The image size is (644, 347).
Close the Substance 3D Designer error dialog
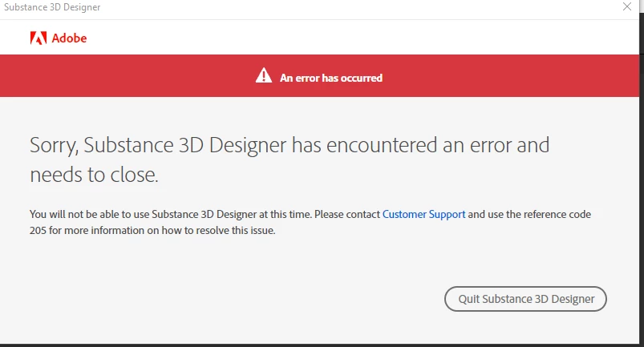(626, 6)
